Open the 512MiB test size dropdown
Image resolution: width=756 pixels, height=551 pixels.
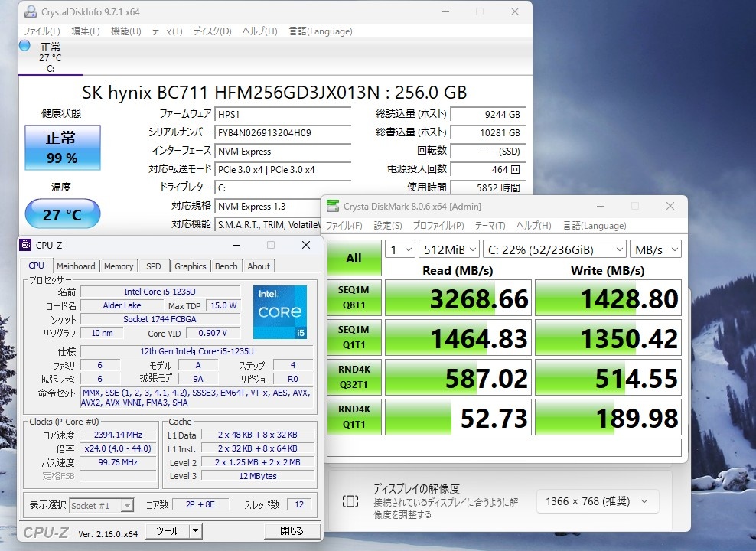(449, 249)
